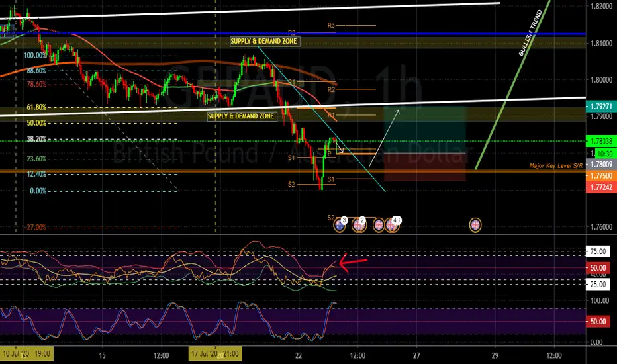Click the 1.80000 price axis value
Viewport: 617px width, 364px height.
pyautogui.click(x=601, y=80)
